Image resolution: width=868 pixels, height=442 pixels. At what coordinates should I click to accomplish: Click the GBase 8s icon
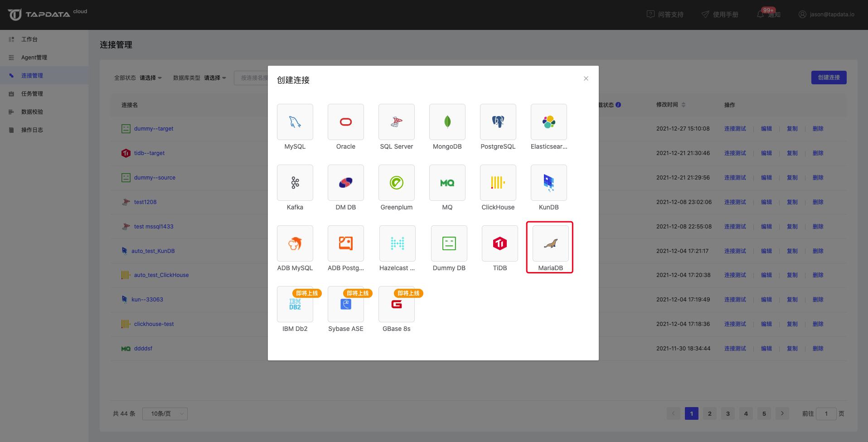coord(397,304)
